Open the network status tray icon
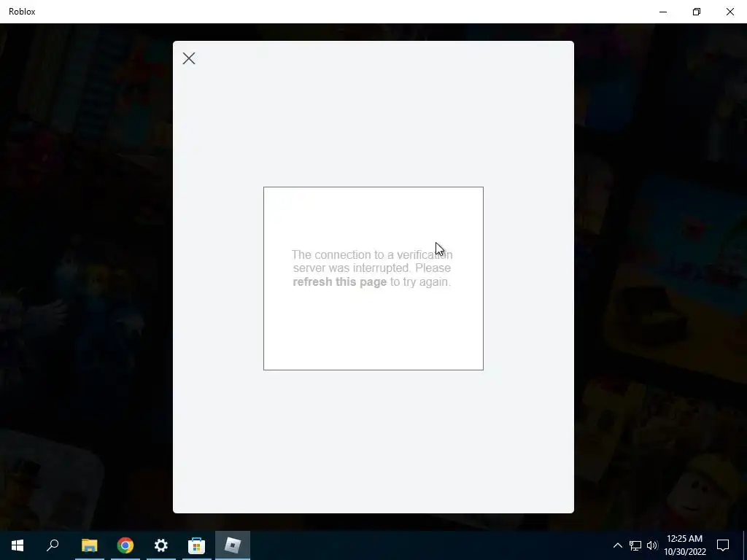The height and width of the screenshot is (560, 747). pos(635,545)
